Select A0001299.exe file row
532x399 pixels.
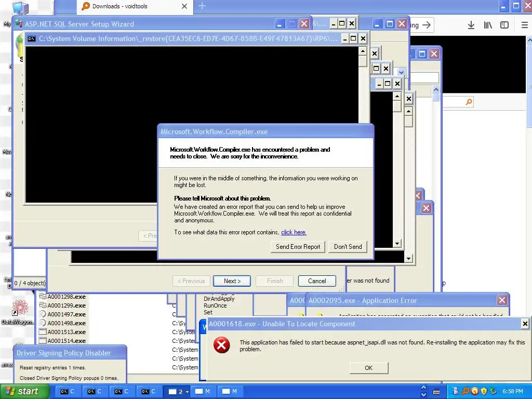63,305
